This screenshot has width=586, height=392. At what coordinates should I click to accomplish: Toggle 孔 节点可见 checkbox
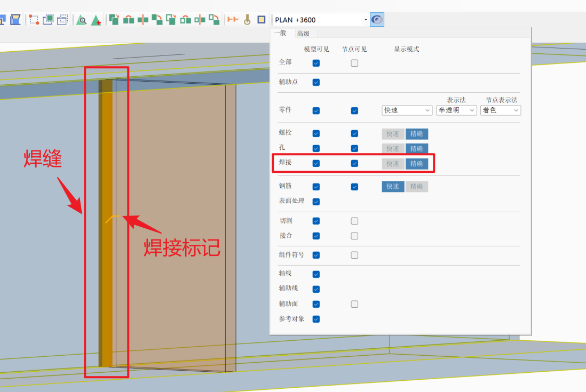(355, 148)
